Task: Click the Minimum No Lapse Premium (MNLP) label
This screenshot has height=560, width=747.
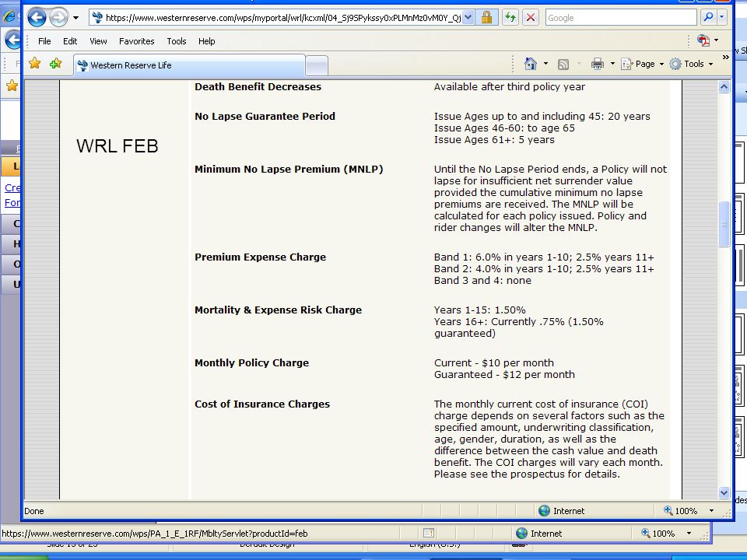Action: (x=289, y=169)
